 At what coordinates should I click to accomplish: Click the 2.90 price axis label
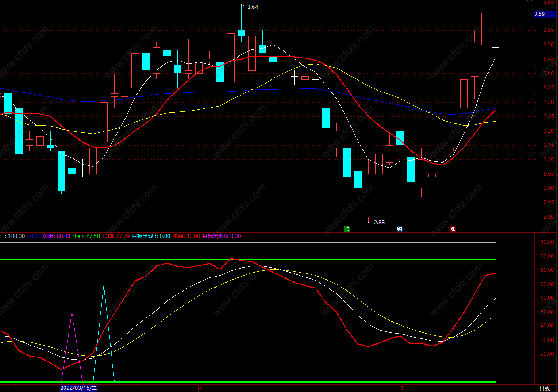coord(549,217)
